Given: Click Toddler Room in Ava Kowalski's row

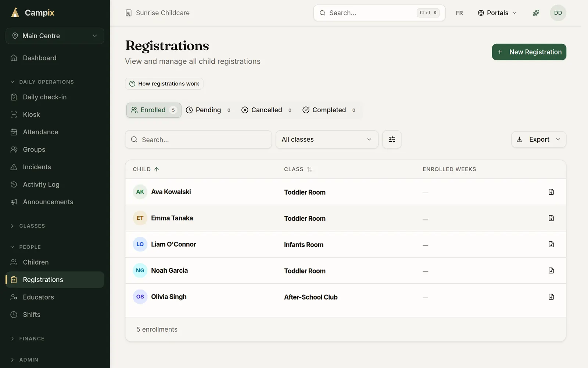Looking at the screenshot, I should pos(305,192).
